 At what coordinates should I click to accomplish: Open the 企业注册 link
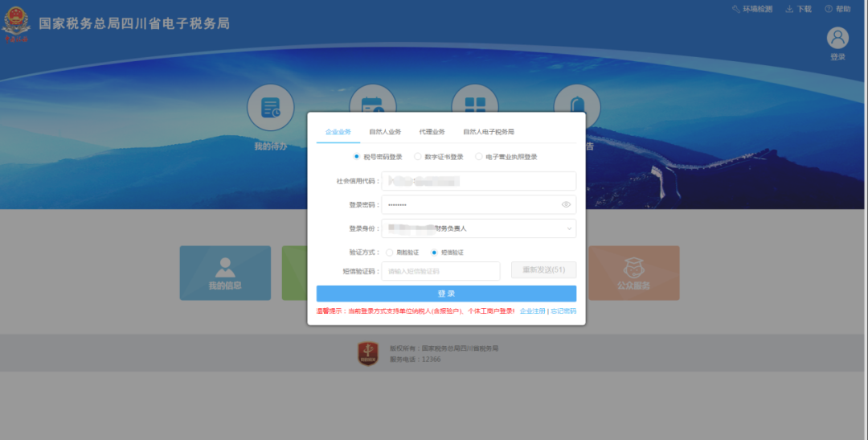tap(533, 311)
